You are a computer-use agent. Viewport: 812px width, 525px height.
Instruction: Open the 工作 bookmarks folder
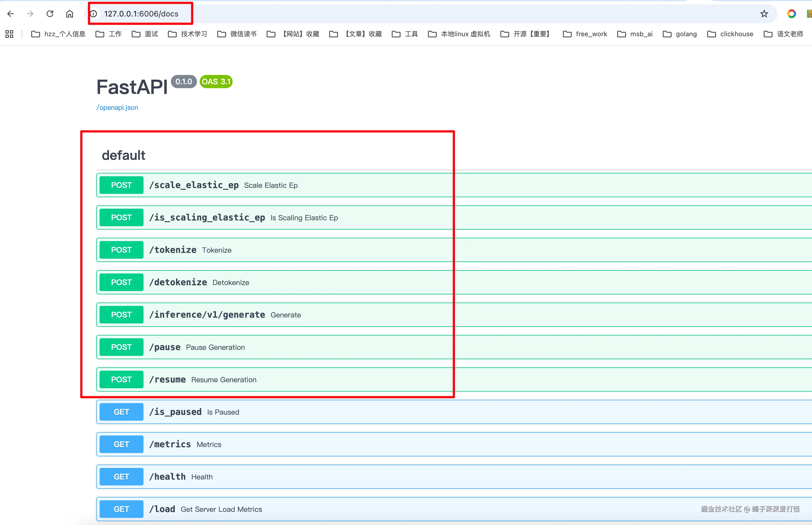tap(109, 34)
